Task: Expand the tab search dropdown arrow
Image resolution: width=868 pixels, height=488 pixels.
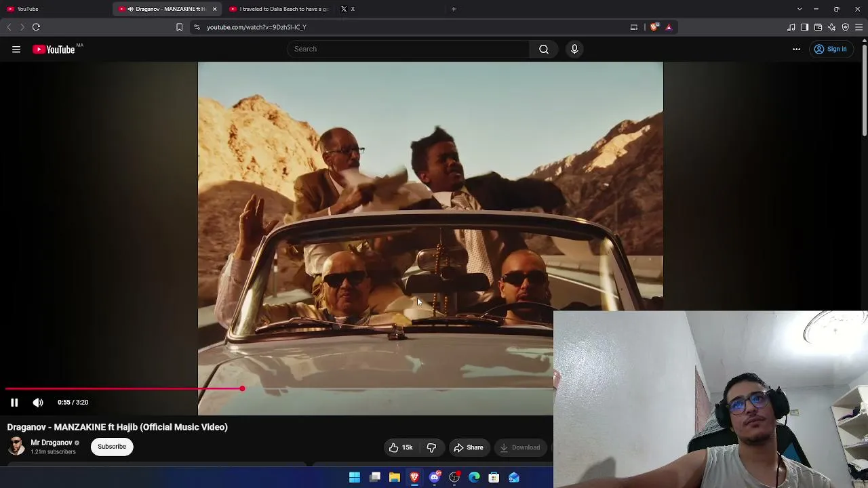Action: [x=800, y=9]
